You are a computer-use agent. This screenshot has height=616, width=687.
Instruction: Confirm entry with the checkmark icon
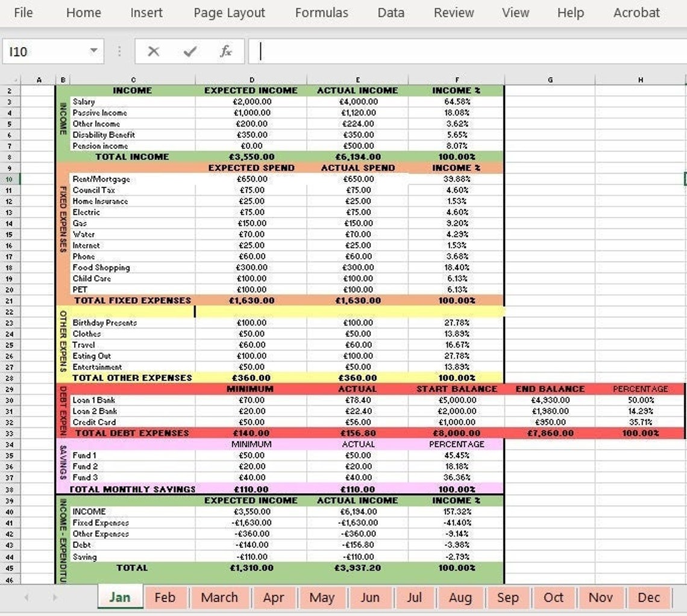point(189,51)
